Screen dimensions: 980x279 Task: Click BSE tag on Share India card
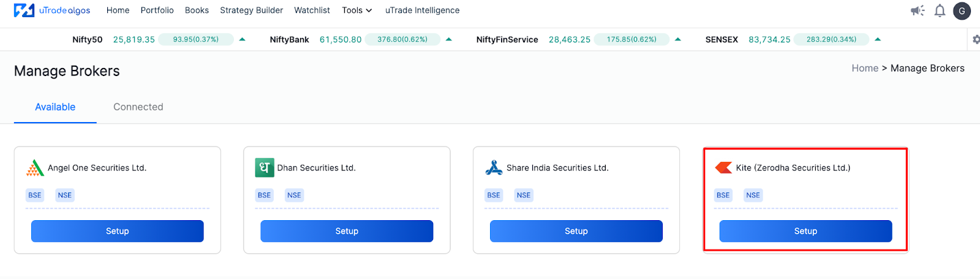494,195
